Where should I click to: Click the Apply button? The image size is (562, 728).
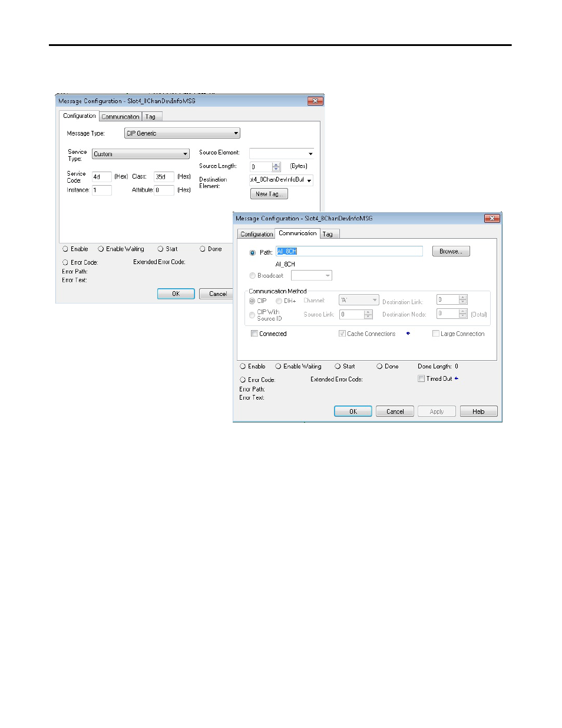pyautogui.click(x=437, y=411)
